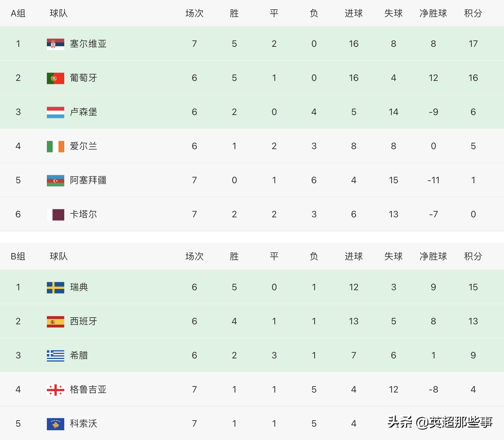Image resolution: width=504 pixels, height=440 pixels.
Task: Click the Luxembourg flag icon
Action: [x=56, y=112]
